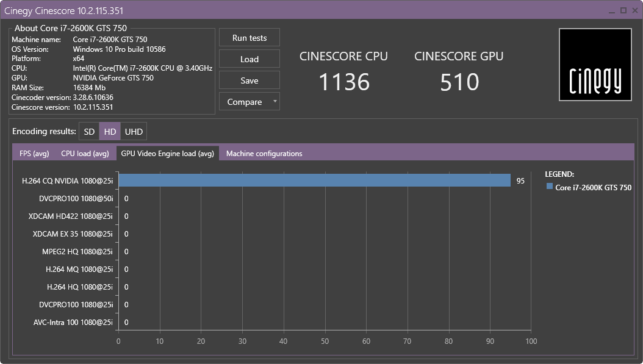Maximize the Cinescore window
This screenshot has height=364, width=643.
(623, 10)
